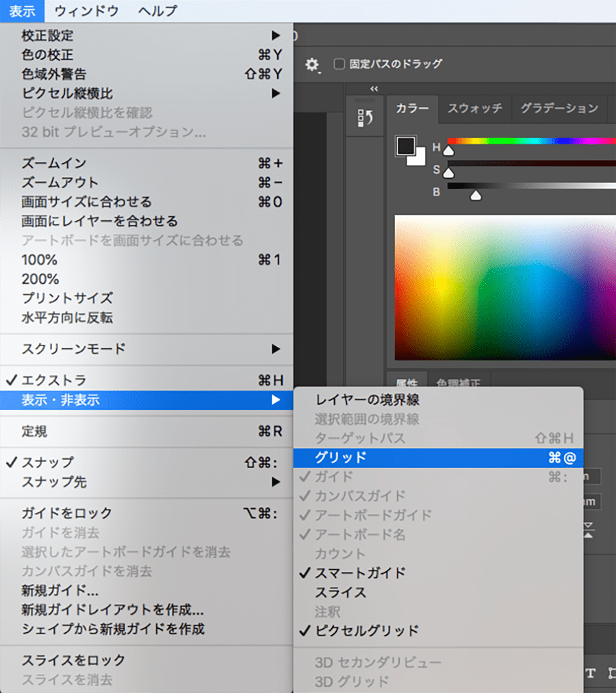Switch to the スウォッチ tab
This screenshot has width=616, height=693.
pyautogui.click(x=474, y=108)
